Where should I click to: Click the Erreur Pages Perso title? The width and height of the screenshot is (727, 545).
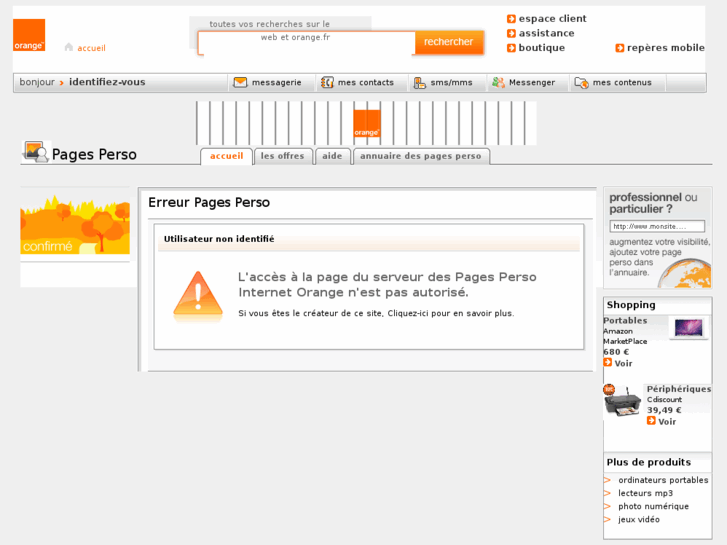(x=209, y=203)
